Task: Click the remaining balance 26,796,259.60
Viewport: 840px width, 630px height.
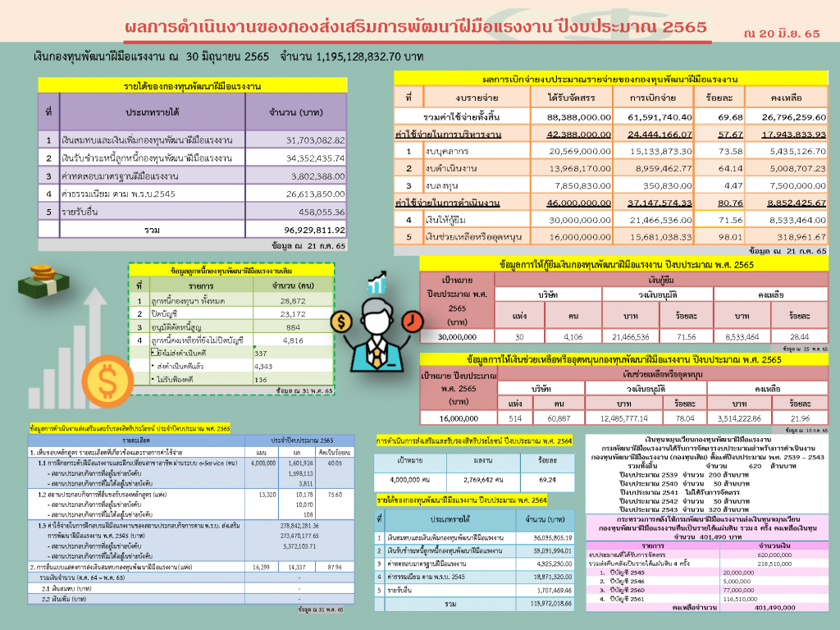Action: pyautogui.click(x=794, y=117)
